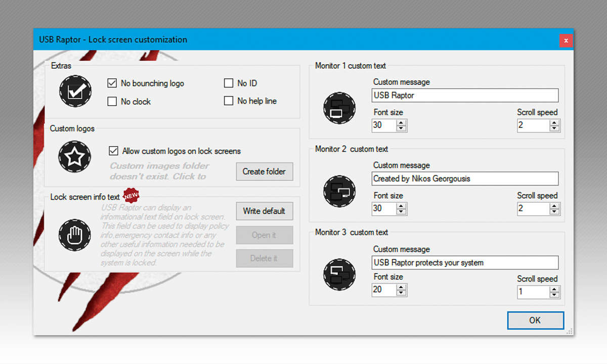The width and height of the screenshot is (607, 364).
Task: Click the disabled Delete it button
Action: pos(264,258)
